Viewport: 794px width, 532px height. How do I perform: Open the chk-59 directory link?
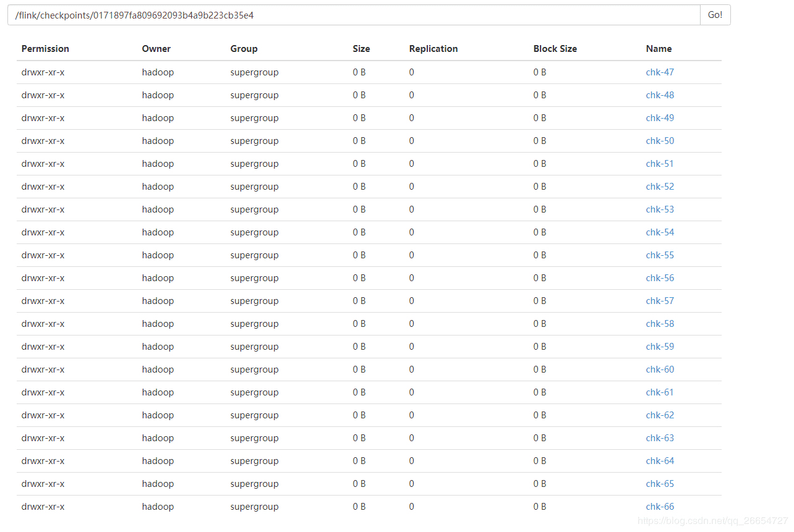point(660,347)
